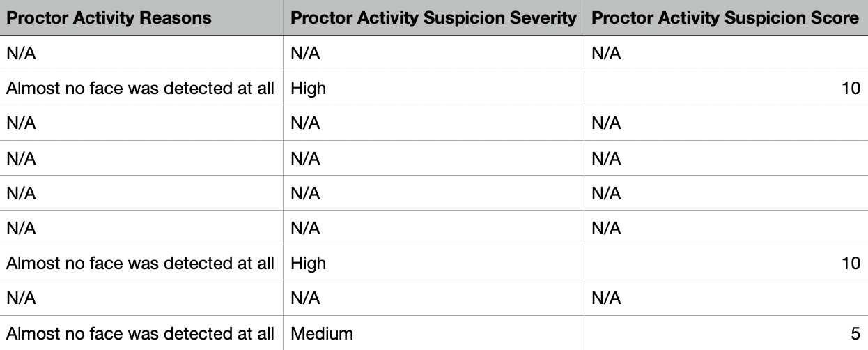The image size is (868, 350).
Task: Select the Proctor Activity Suspicion Severity header
Action: [433, 18]
